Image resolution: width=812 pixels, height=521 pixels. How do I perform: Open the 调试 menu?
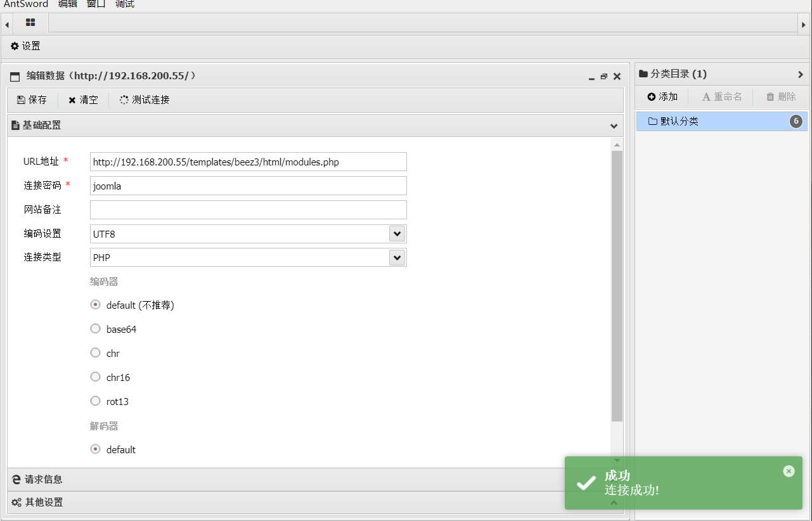click(x=125, y=4)
